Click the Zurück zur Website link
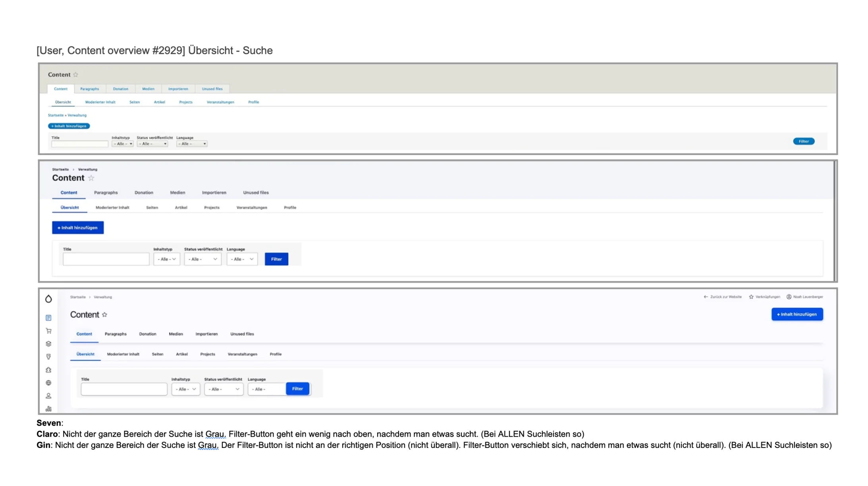The width and height of the screenshot is (868, 486). pos(725,297)
